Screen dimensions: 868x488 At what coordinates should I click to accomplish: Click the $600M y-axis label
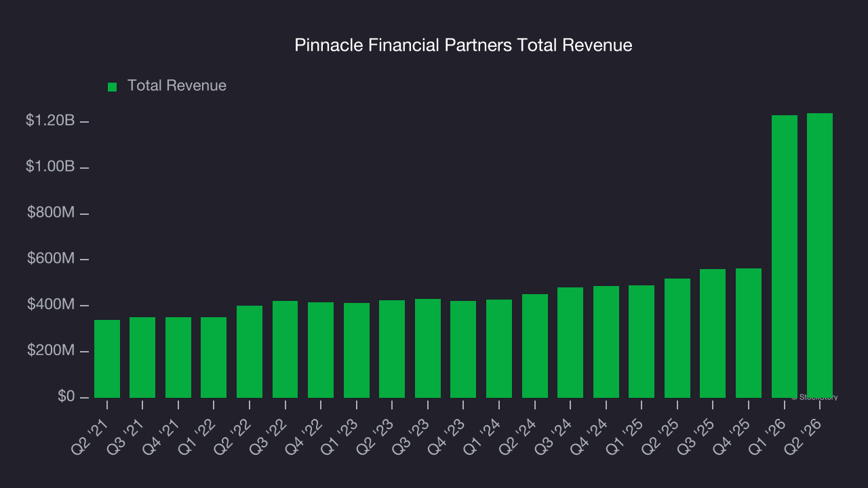click(x=51, y=259)
